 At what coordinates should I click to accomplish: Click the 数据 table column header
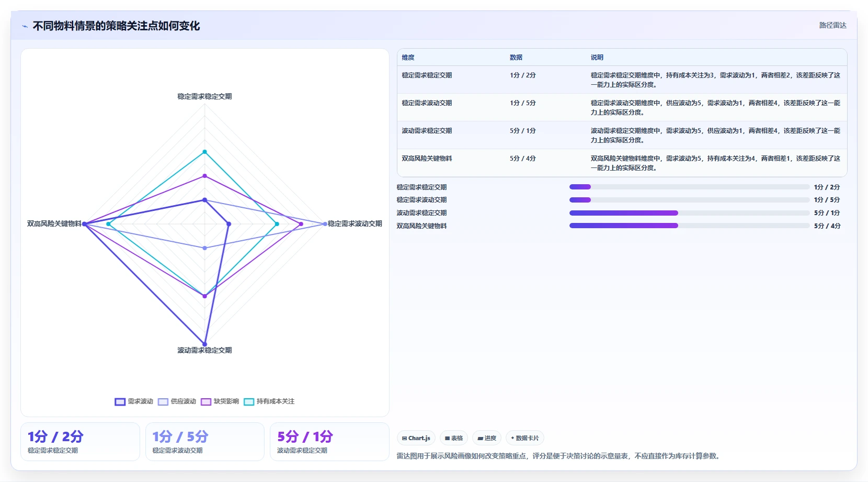[x=516, y=58]
